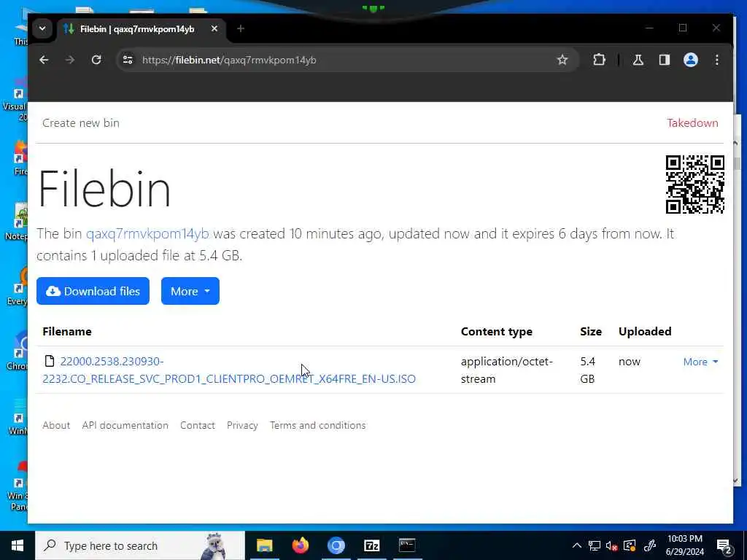
Task: Open a new browser tab
Action: pyautogui.click(x=241, y=29)
